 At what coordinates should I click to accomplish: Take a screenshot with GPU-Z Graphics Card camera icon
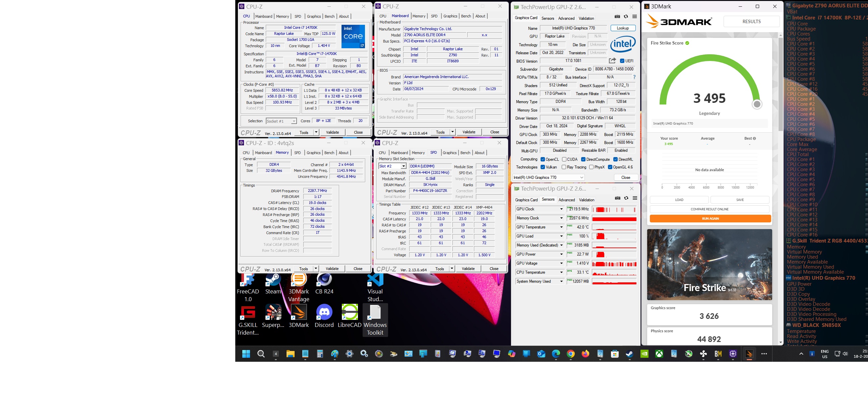pos(617,16)
